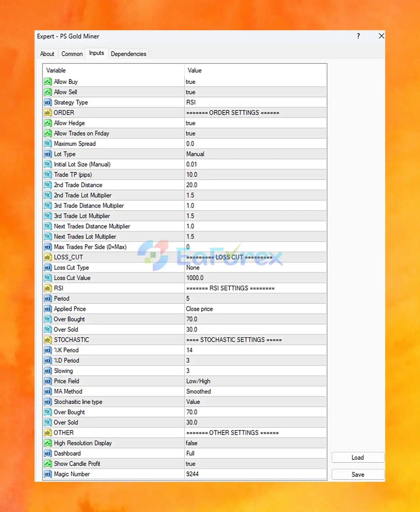420x512 pixels.
Task: Click the Load button
Action: pos(358,458)
